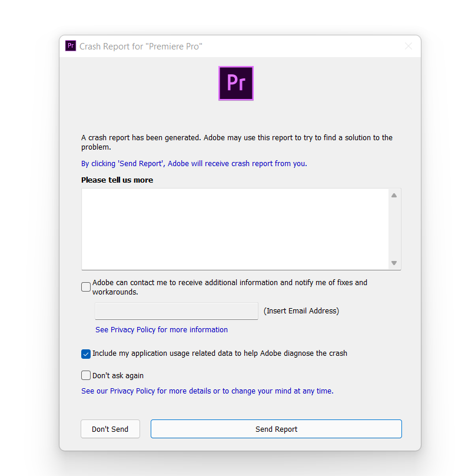The image size is (465, 476).
Task: Tick the Don't ask again checkbox
Action: 86,375
